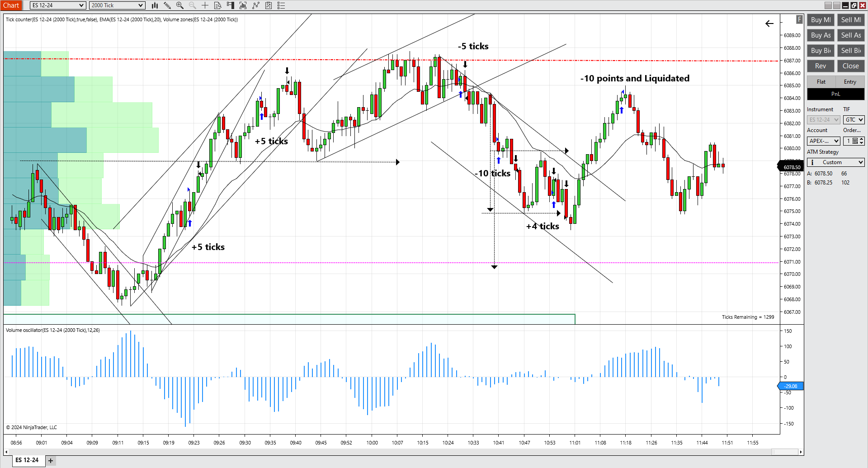Click the Sell Mkt button
Image resolution: width=868 pixels, height=468 pixels.
pos(851,20)
